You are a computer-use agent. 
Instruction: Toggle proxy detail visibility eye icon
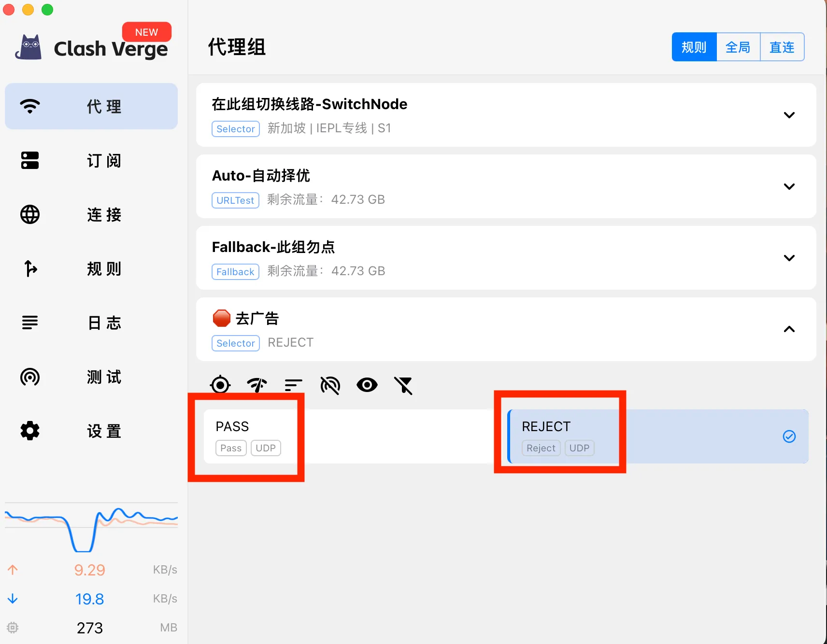click(367, 385)
